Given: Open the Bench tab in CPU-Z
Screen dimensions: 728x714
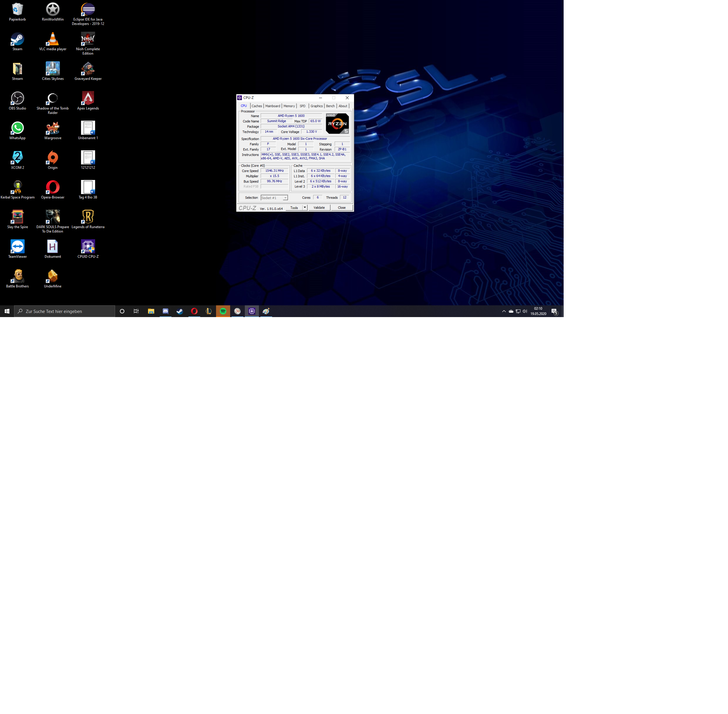Looking at the screenshot, I should tap(330, 106).
